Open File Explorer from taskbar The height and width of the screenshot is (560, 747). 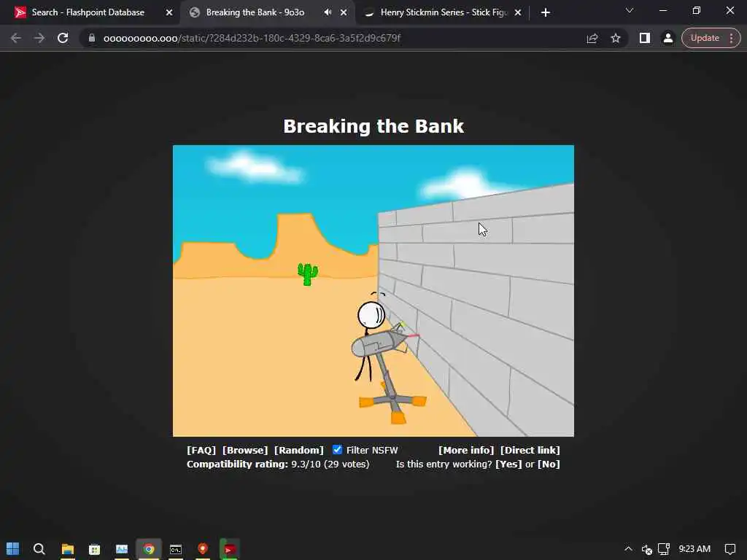68,549
